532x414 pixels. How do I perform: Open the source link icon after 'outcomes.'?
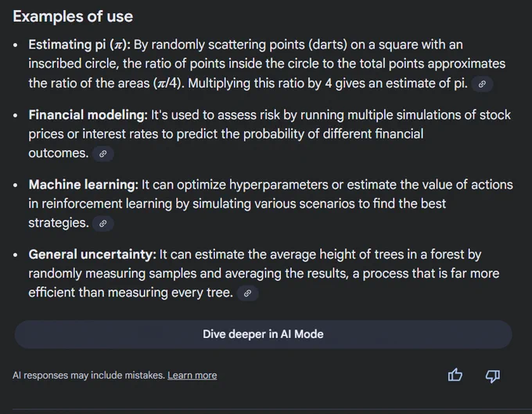point(102,153)
